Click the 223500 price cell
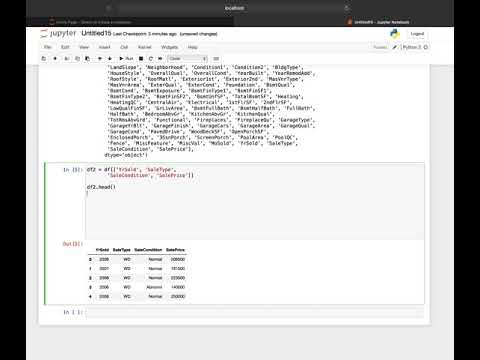Screen dimensions: 480x360 pos(178,278)
